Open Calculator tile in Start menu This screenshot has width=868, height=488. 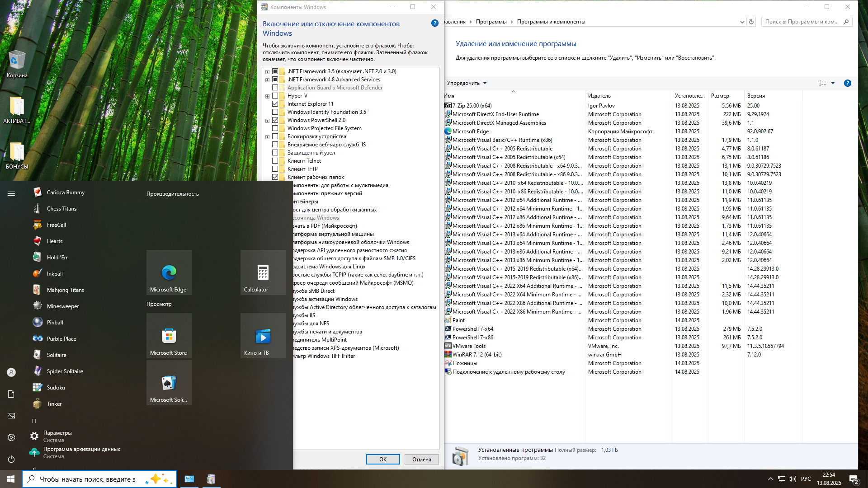[263, 272]
